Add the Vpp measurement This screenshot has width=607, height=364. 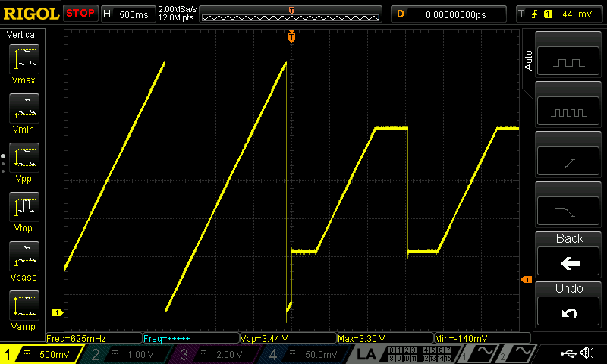coord(23,162)
